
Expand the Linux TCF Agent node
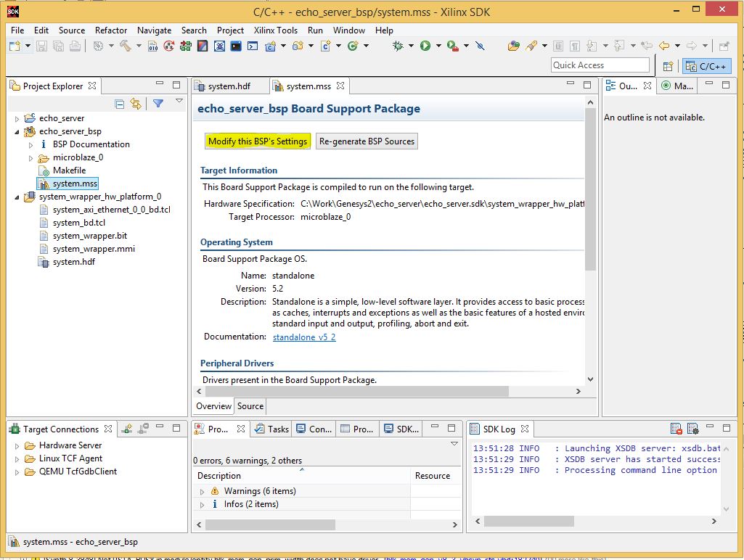tap(17, 459)
